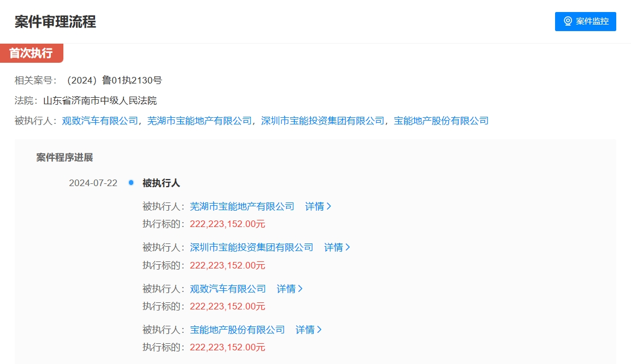Open 深圳市宝能投资集团有限公司 link in header 被执行人 line
Viewport: 631px width, 364px height.
pyautogui.click(x=323, y=121)
